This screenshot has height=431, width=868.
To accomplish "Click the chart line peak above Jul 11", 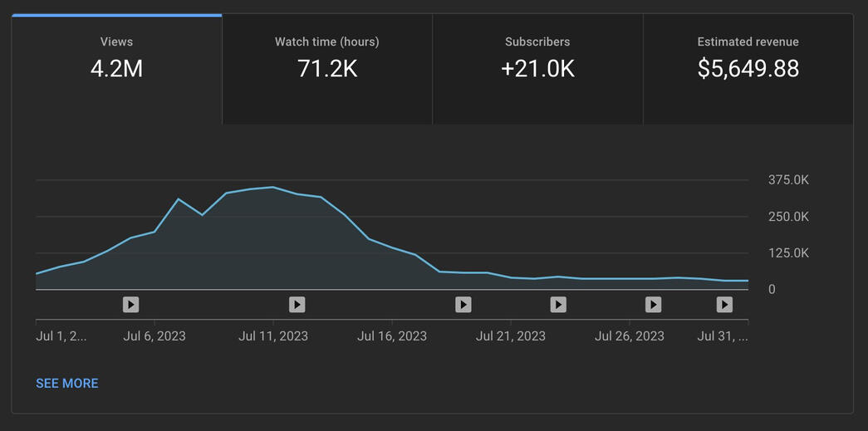I will (273, 187).
